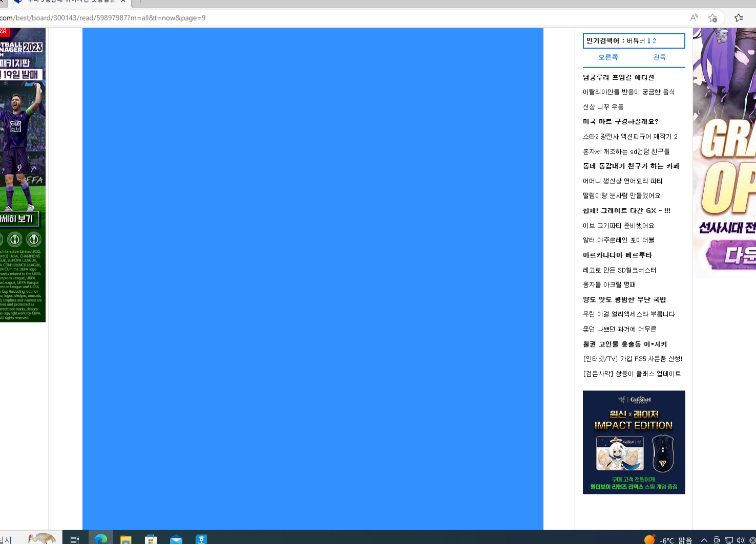Click the Read aloud icon in address bar

[694, 18]
